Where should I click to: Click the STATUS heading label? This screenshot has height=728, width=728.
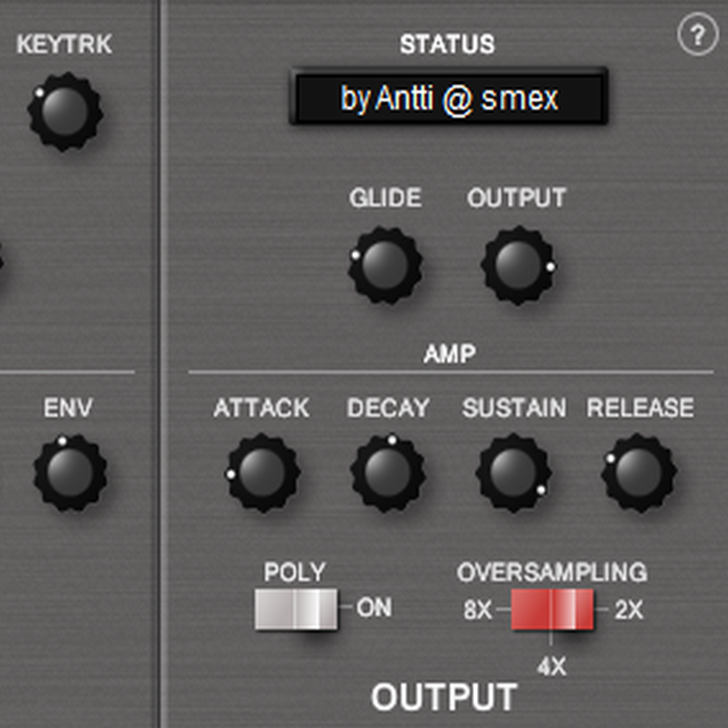tap(447, 44)
